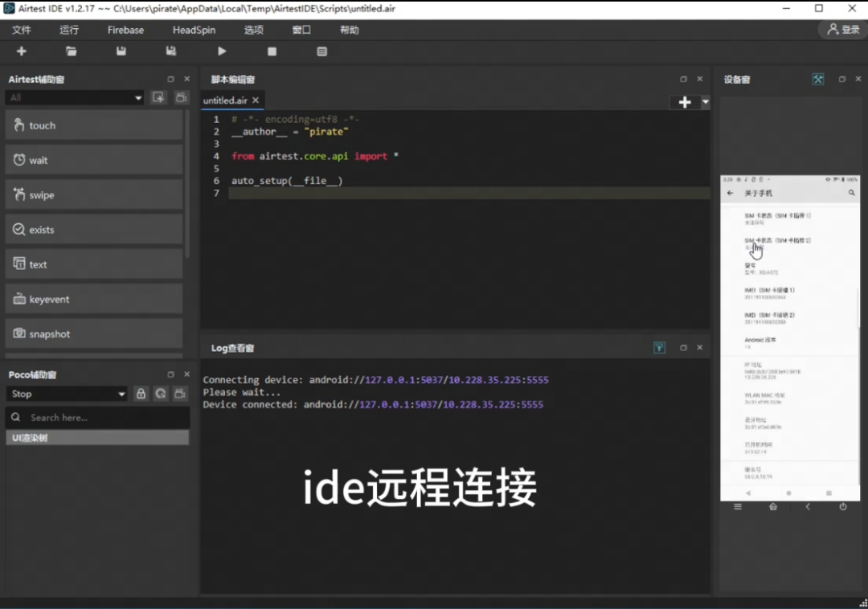Image resolution: width=868 pixels, height=609 pixels.
Task: Refresh the Poco UI tree
Action: tap(161, 394)
